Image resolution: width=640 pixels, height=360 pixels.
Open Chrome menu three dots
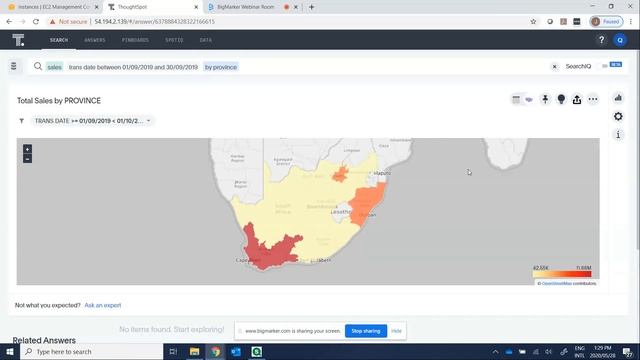coord(631,22)
